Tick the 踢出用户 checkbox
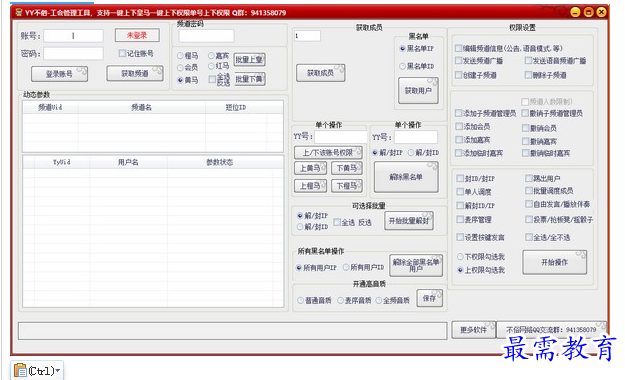This screenshot has width=625, height=380. coord(529,178)
